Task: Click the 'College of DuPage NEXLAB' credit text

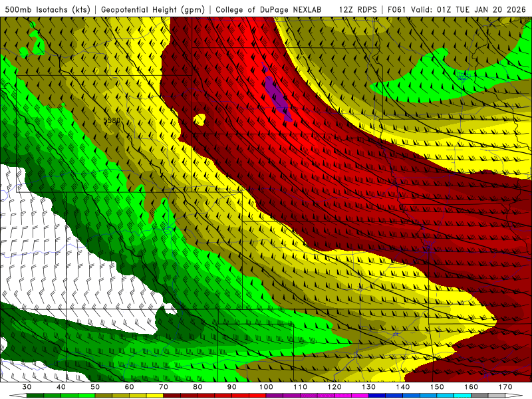Action: coord(268,9)
